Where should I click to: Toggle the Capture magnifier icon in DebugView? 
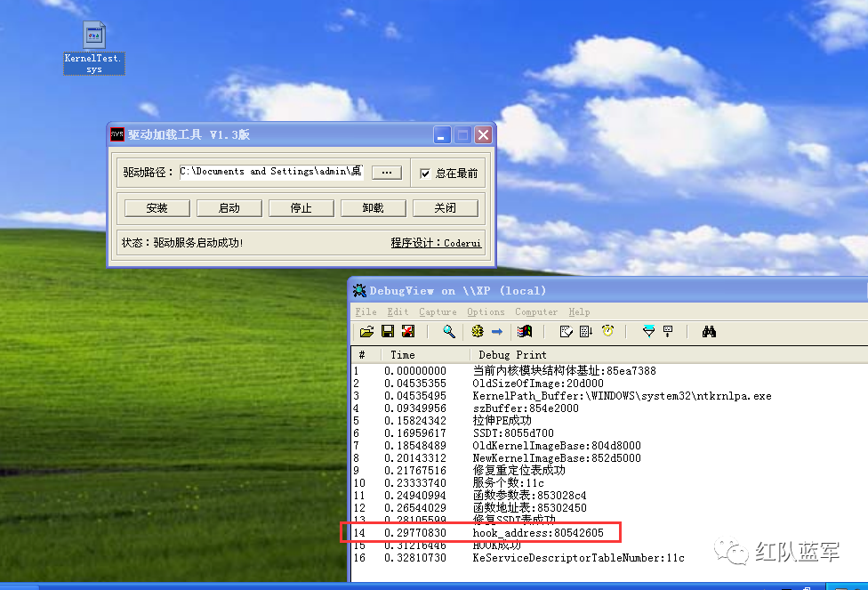(449, 331)
